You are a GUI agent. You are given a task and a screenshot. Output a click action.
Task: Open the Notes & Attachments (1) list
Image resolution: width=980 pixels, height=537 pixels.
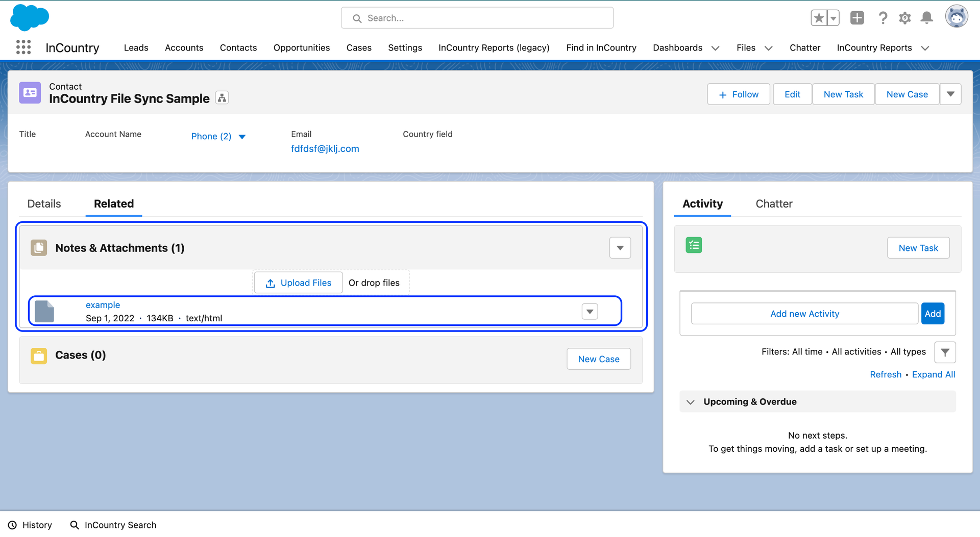coord(120,248)
